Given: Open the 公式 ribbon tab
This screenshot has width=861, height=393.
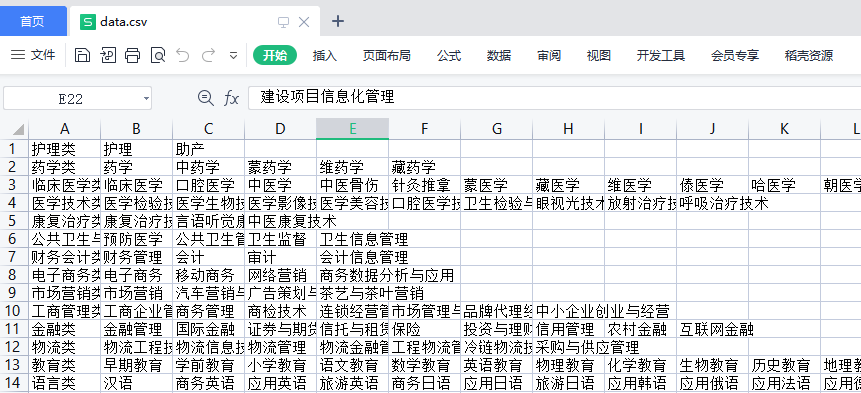Looking at the screenshot, I should (x=449, y=55).
